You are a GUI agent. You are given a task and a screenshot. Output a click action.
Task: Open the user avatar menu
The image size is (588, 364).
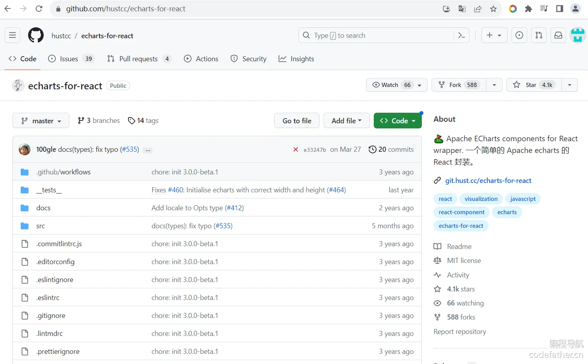pos(577,36)
